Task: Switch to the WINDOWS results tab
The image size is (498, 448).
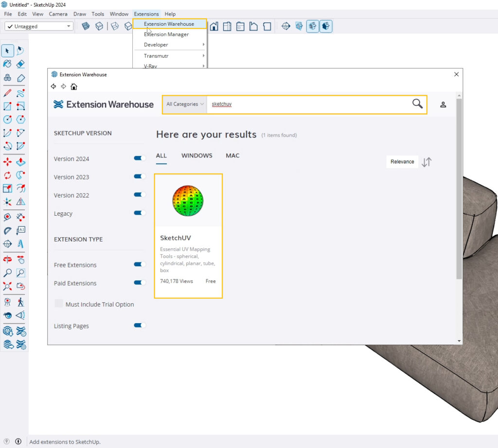Action: click(196, 155)
